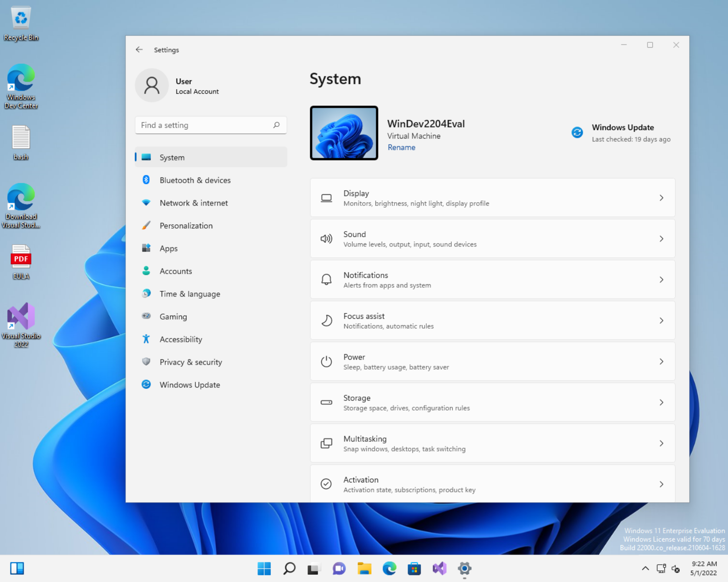Click the Rename link under WinDev2204Eval
The height and width of the screenshot is (582, 728).
[401, 147]
